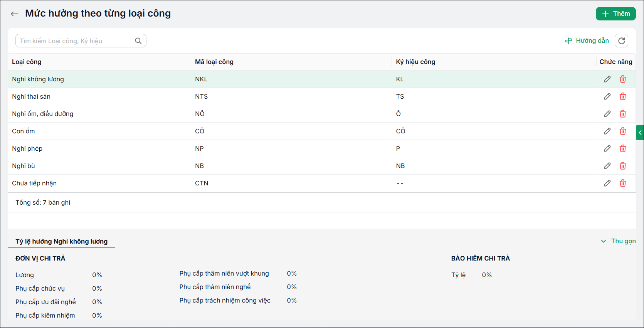Edit the Nghỉ thai sản row
This screenshot has width=644, height=328.
tap(607, 96)
